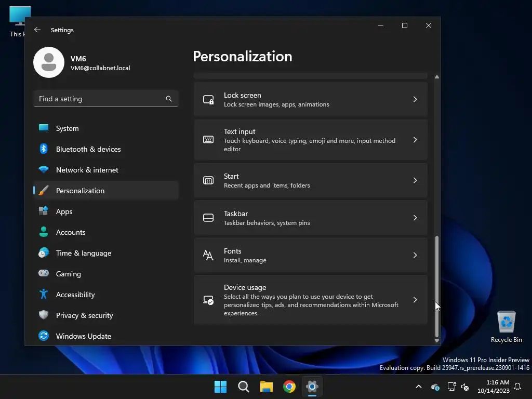Open Fonts Install, manage
Viewport: 532px width, 399px height.
click(x=311, y=255)
